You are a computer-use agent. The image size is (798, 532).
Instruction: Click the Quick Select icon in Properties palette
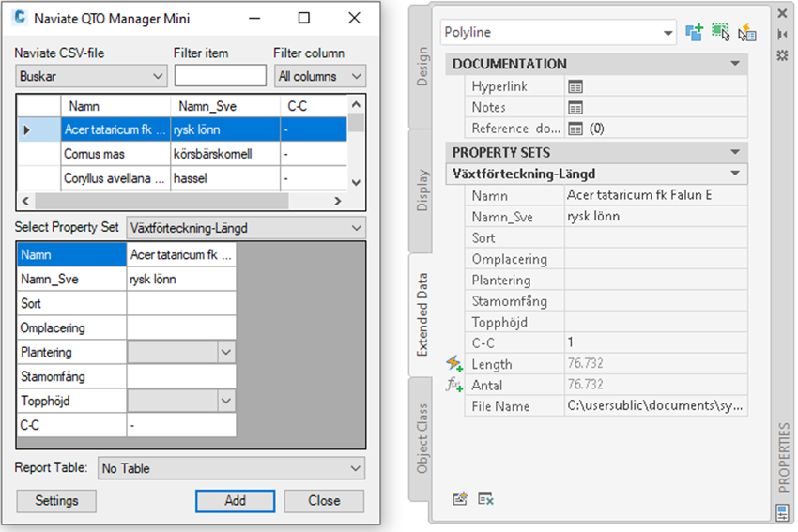pos(747,33)
